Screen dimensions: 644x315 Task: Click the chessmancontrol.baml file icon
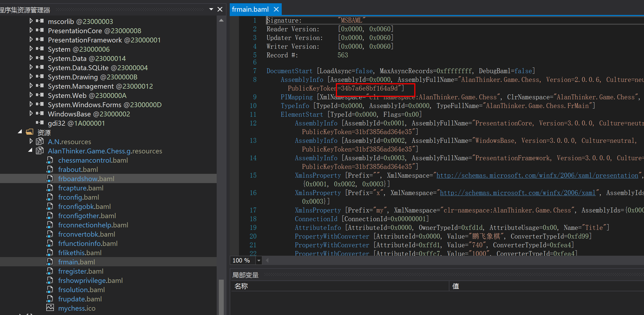[50, 160]
